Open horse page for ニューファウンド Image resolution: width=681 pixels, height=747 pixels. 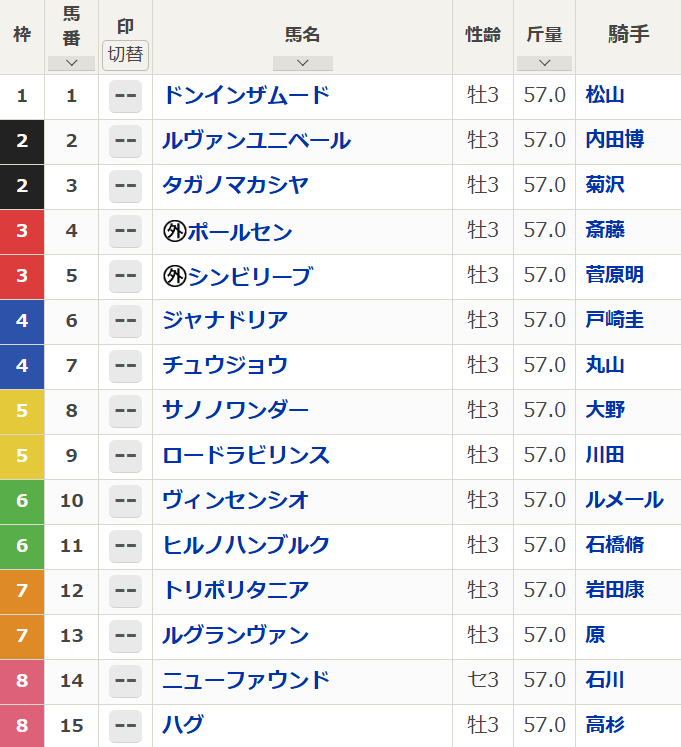(x=246, y=680)
